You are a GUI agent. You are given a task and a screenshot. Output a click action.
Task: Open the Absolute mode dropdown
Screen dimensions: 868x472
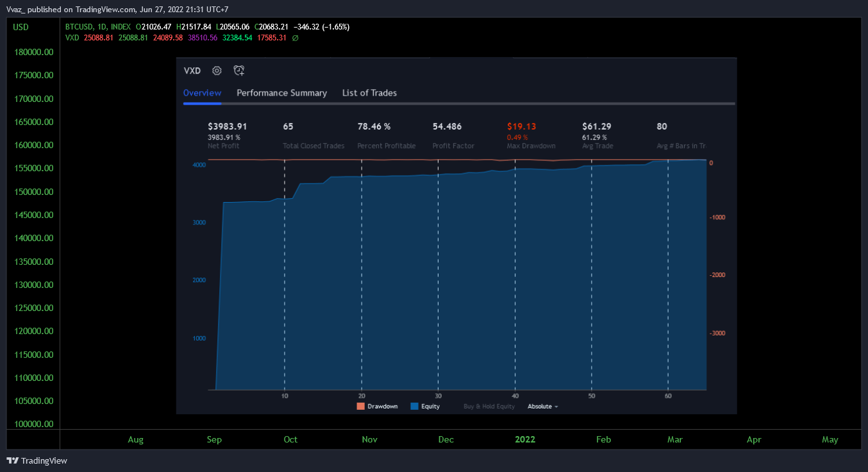point(542,407)
